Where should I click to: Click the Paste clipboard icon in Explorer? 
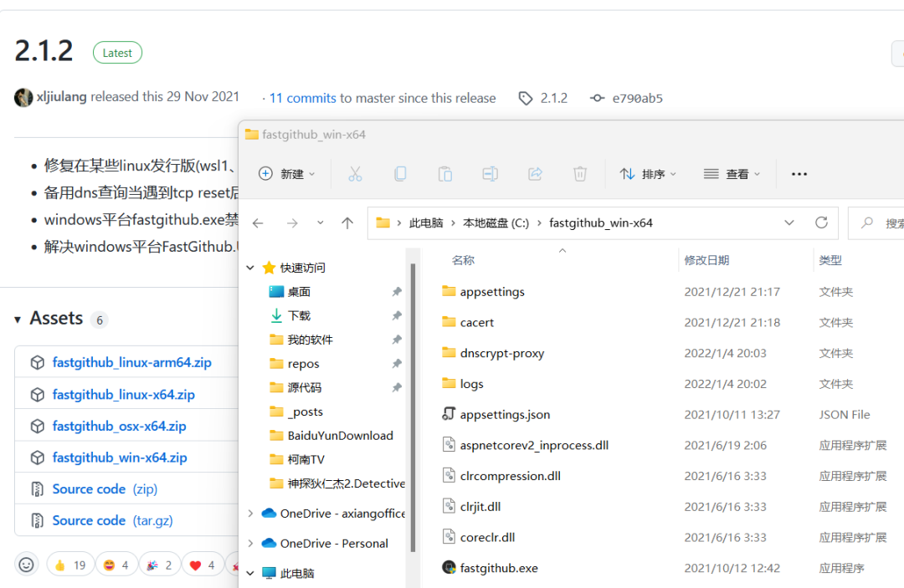point(445,174)
